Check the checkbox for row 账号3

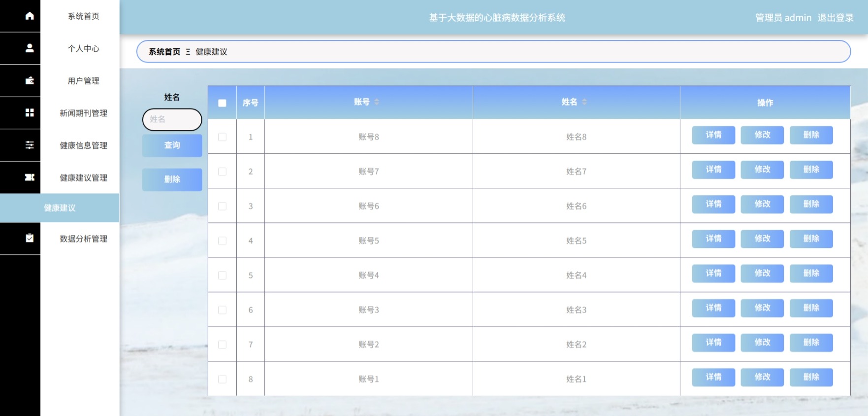pyautogui.click(x=222, y=310)
